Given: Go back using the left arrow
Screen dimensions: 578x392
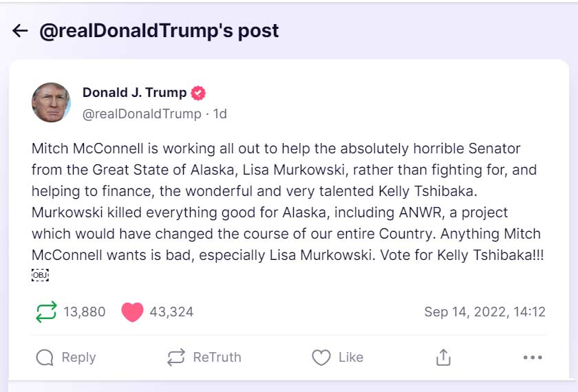Looking at the screenshot, I should click(20, 30).
